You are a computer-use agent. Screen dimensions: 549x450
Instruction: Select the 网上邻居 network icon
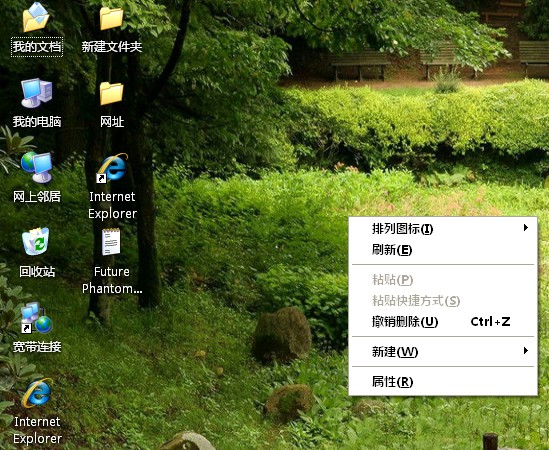pos(36,167)
